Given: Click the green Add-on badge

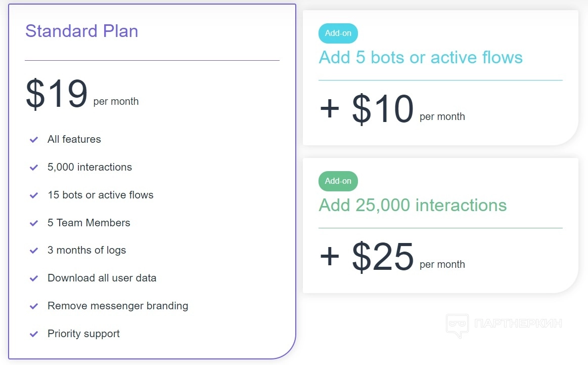Looking at the screenshot, I should [x=338, y=181].
